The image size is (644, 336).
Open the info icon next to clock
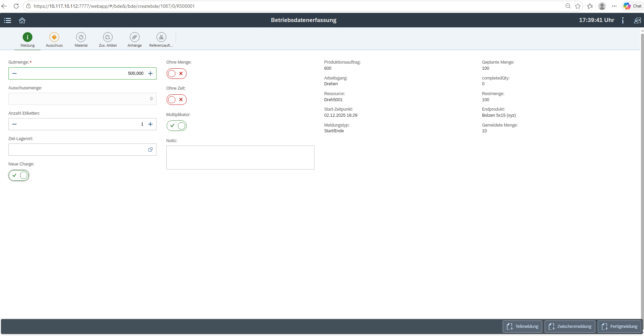click(x=623, y=20)
